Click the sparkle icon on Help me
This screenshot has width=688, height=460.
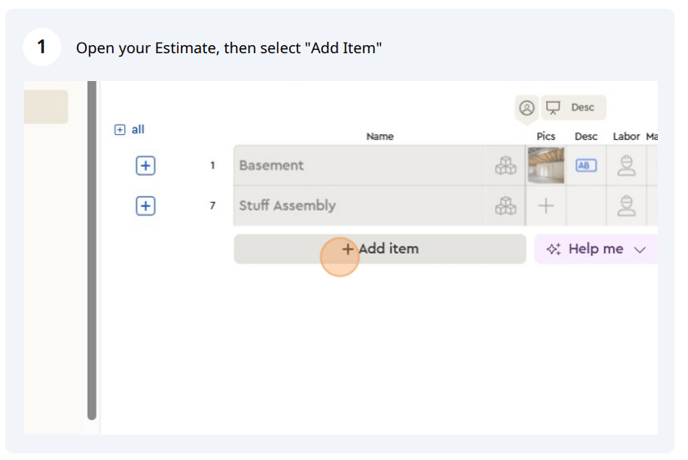pos(553,249)
